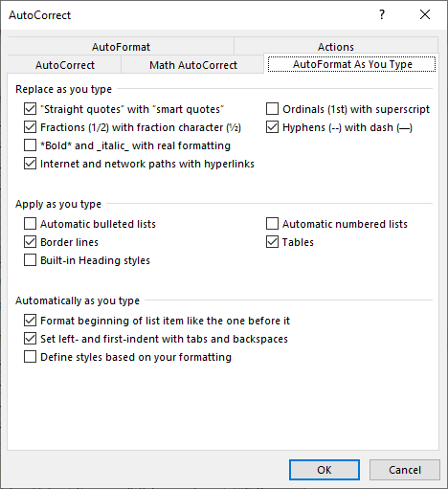Click the AutoFormat As You Type tab
The height and width of the screenshot is (489, 448).
(x=352, y=64)
